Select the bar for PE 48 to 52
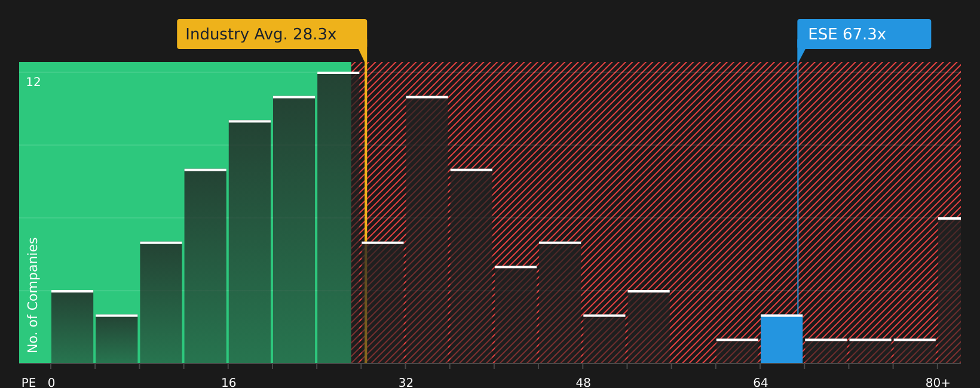980x388 pixels. pyautogui.click(x=604, y=339)
